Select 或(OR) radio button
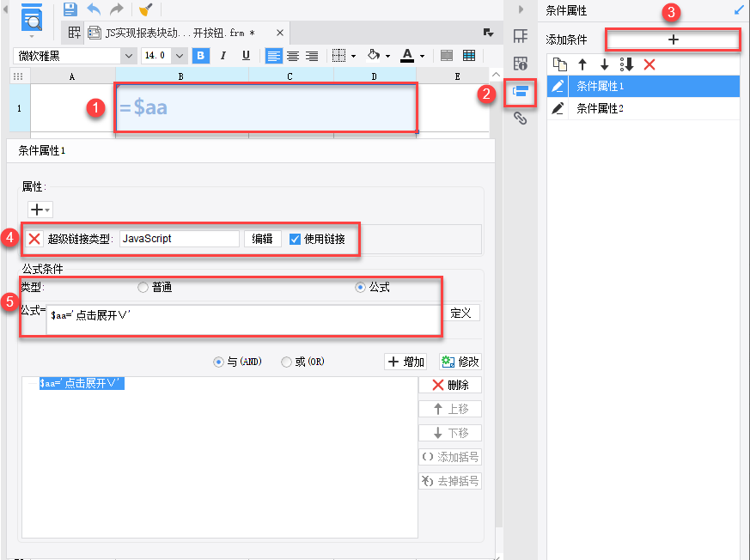 [286, 362]
